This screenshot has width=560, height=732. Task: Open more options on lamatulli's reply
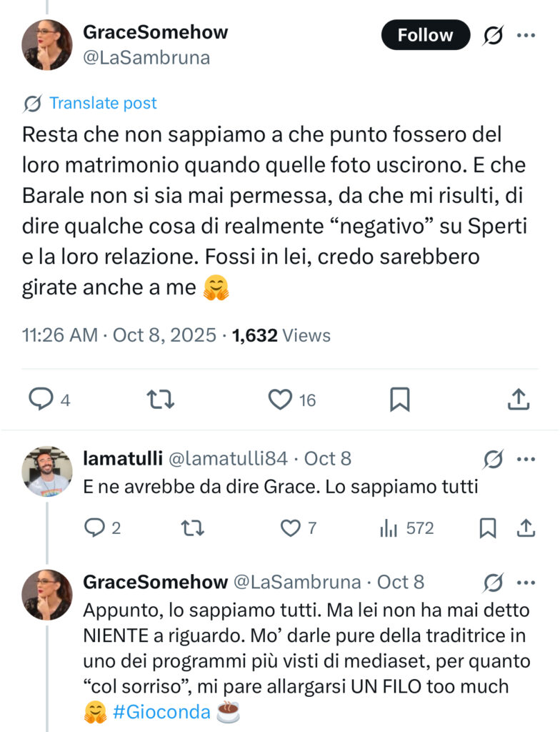point(526,459)
